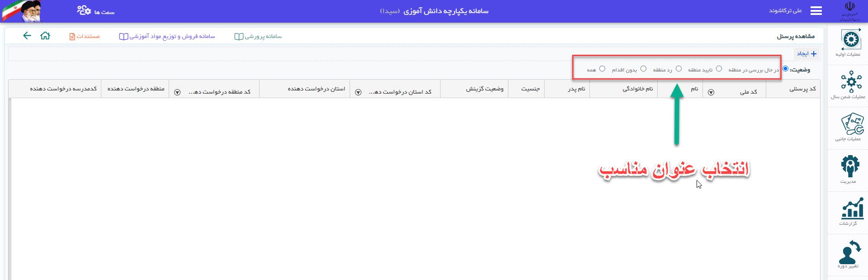
Task: Open the سامانه پرورشی link
Action: point(258,36)
